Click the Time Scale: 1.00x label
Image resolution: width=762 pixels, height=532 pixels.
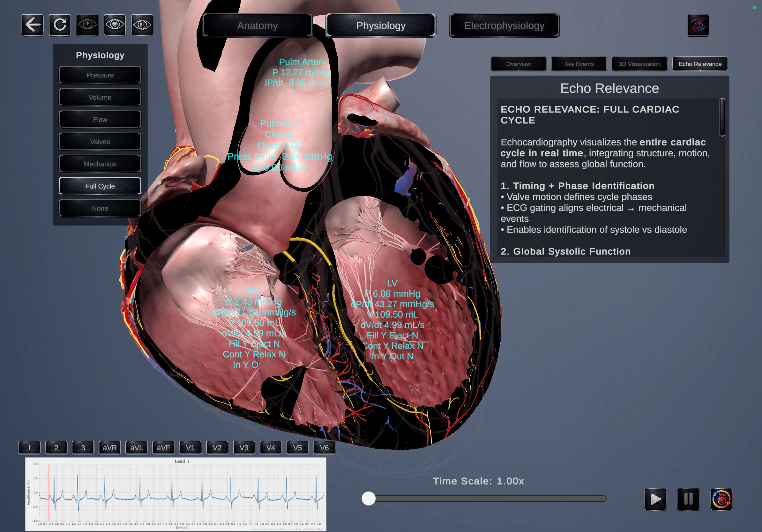coord(479,481)
